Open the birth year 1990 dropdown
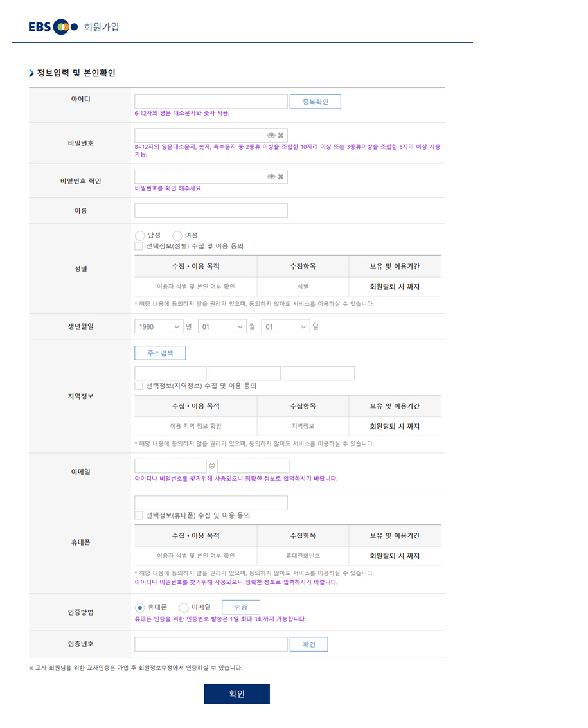The width and height of the screenshot is (588, 728). (158, 326)
